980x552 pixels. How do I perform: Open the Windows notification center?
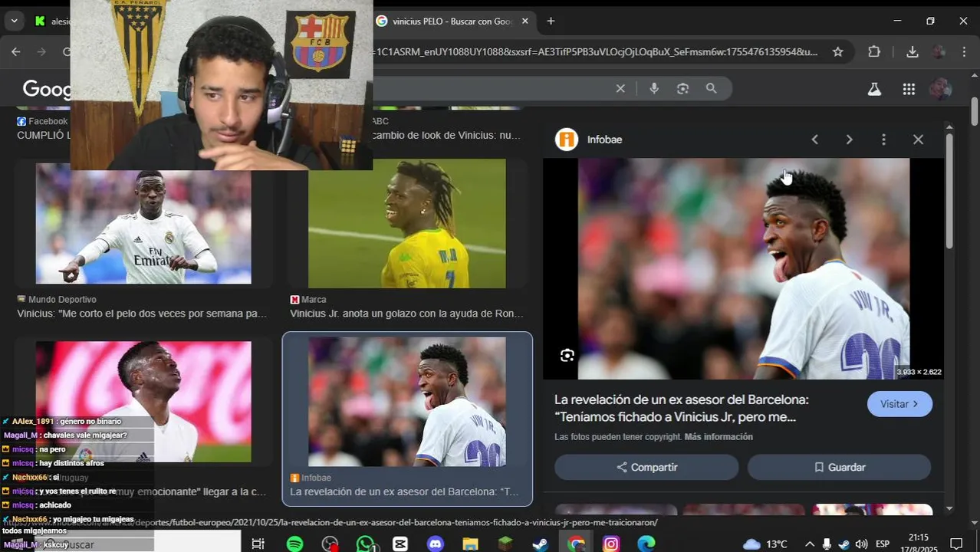[x=956, y=544]
